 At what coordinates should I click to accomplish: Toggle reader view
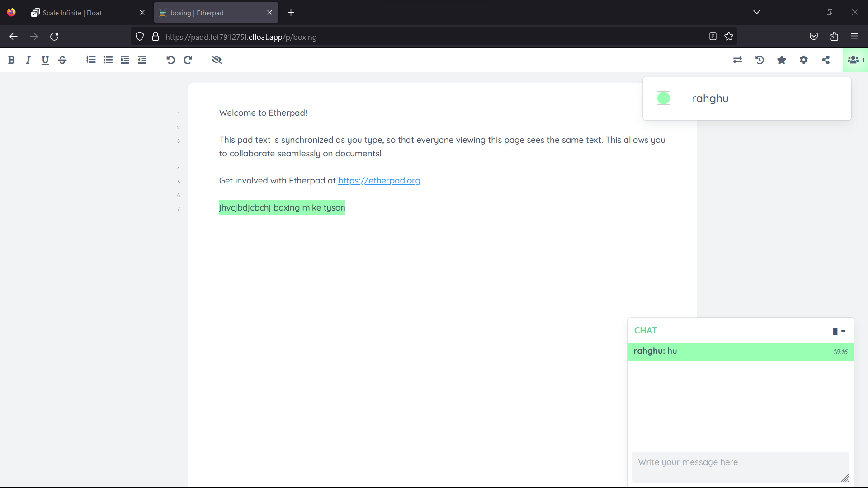pos(713,37)
